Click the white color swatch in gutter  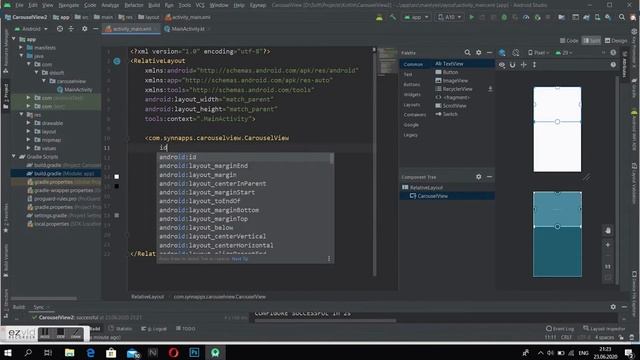117,177
